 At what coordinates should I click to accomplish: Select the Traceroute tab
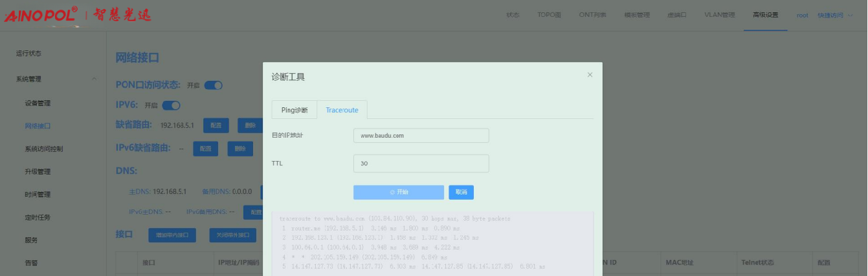(342, 110)
